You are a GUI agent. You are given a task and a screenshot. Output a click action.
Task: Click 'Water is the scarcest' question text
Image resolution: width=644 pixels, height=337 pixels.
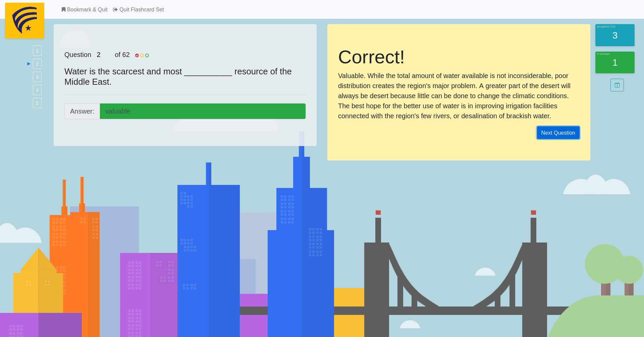(x=178, y=77)
